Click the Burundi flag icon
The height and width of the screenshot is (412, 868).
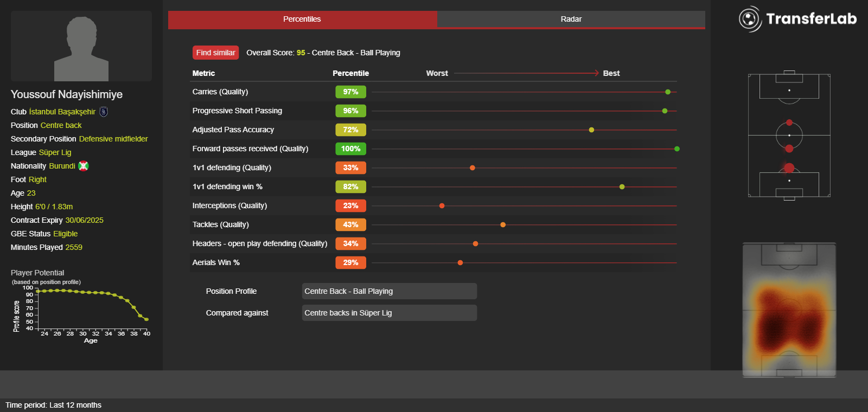pyautogui.click(x=84, y=166)
